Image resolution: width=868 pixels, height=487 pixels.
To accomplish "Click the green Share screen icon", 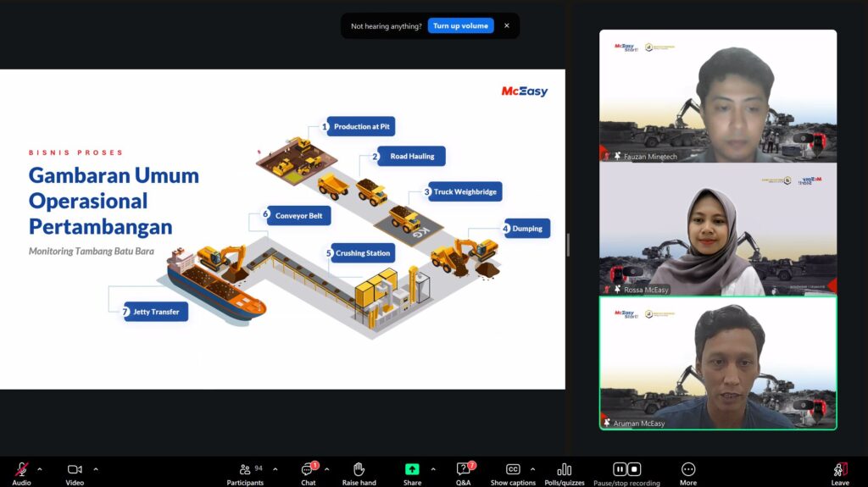I will click(412, 469).
